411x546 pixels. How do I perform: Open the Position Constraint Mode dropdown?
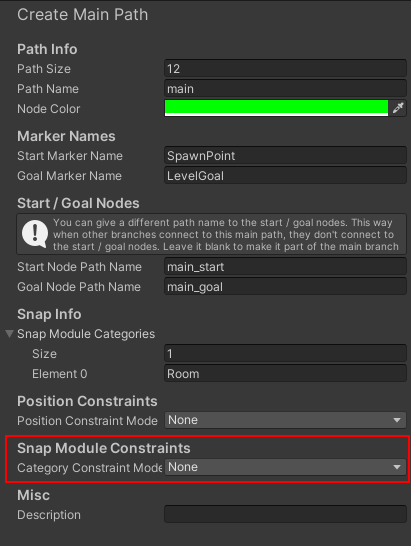tap(285, 420)
